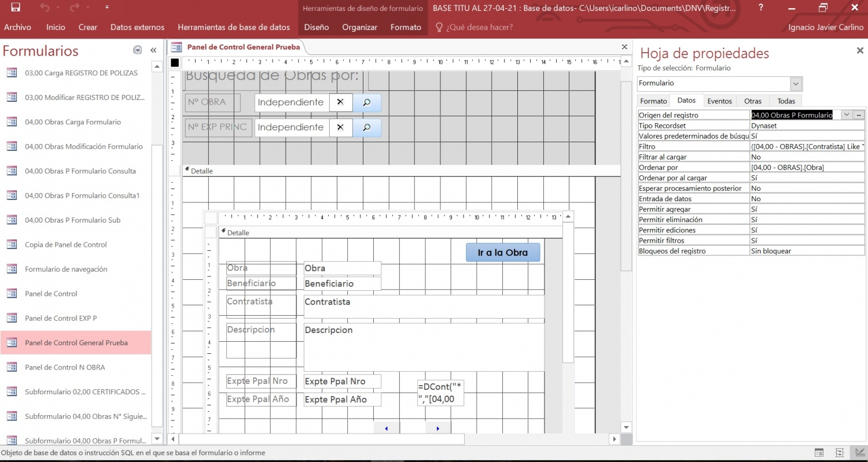Select the Formato ribbon tab
Screen dimensions: 868x462
tap(406, 27)
